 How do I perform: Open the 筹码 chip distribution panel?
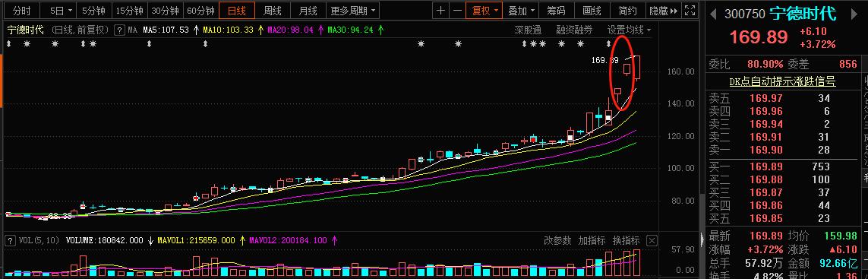[556, 10]
